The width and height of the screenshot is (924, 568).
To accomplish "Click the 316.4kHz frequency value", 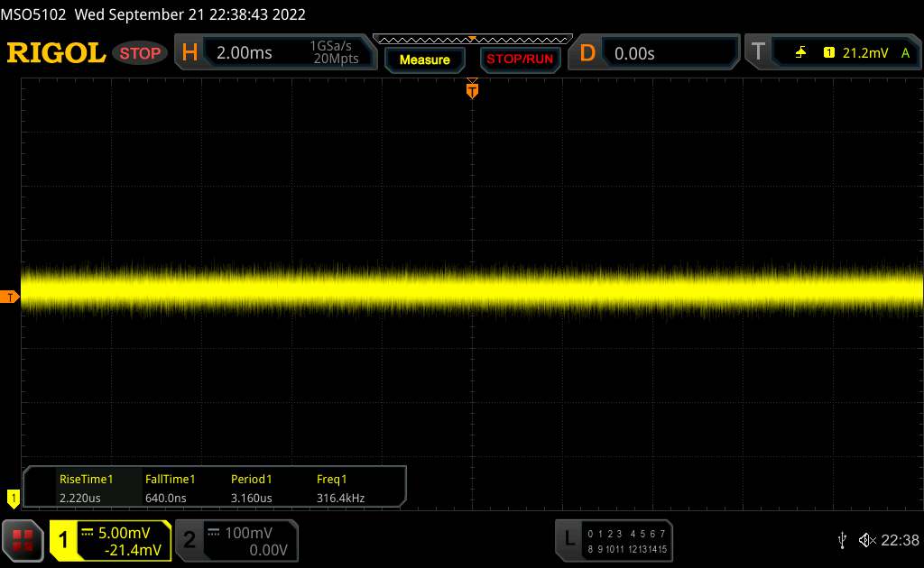I will pyautogui.click(x=340, y=498).
